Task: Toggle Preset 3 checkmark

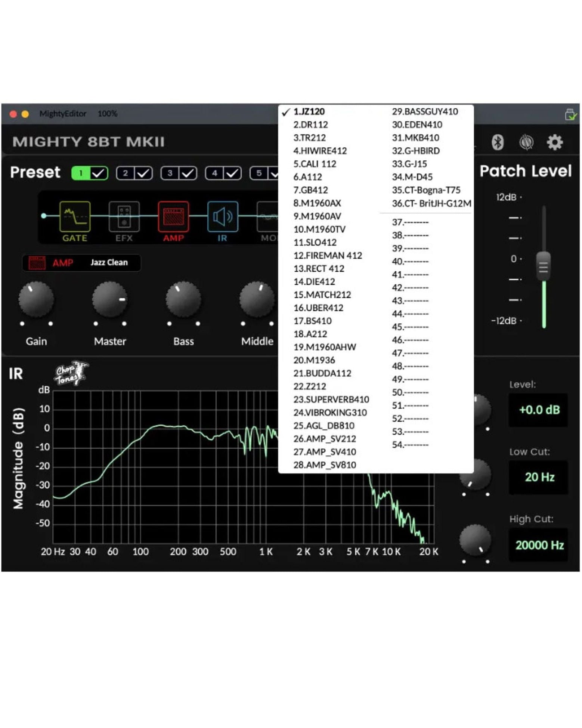Action: (188, 173)
